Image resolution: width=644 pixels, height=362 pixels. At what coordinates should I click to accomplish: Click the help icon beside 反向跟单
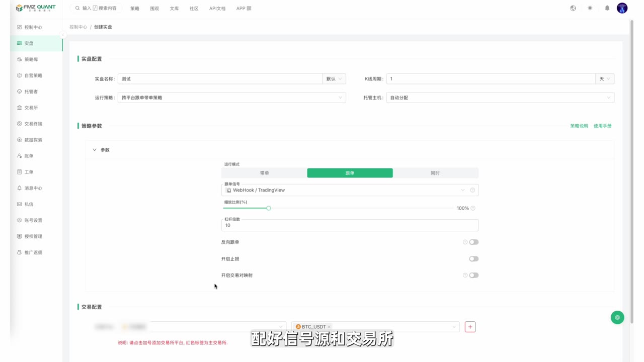(465, 242)
